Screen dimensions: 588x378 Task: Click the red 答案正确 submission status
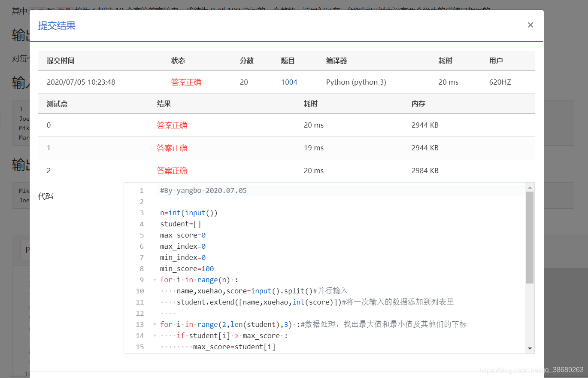coord(186,82)
